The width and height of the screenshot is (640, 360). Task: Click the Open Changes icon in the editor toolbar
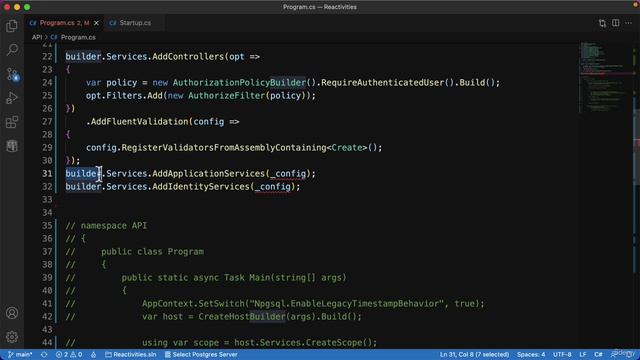[x=602, y=23]
